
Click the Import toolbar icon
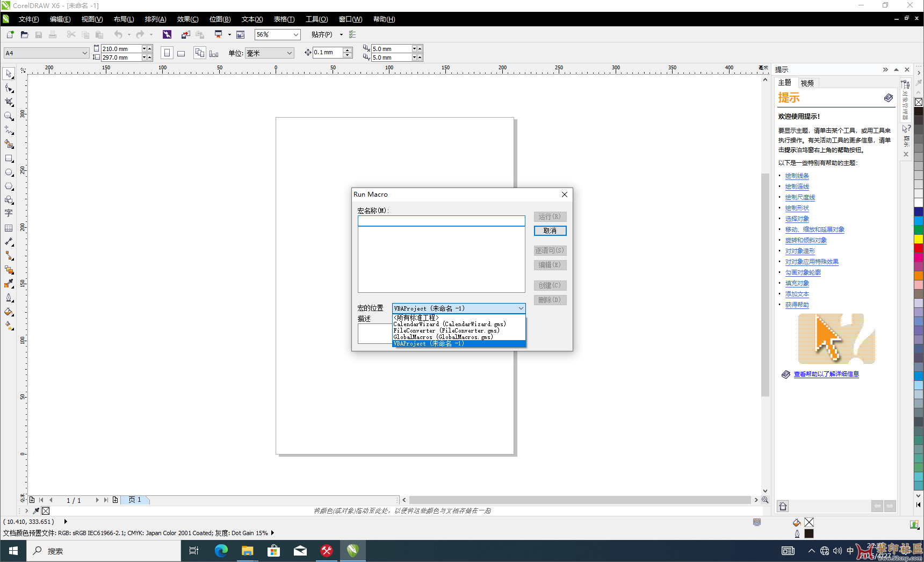(x=186, y=34)
